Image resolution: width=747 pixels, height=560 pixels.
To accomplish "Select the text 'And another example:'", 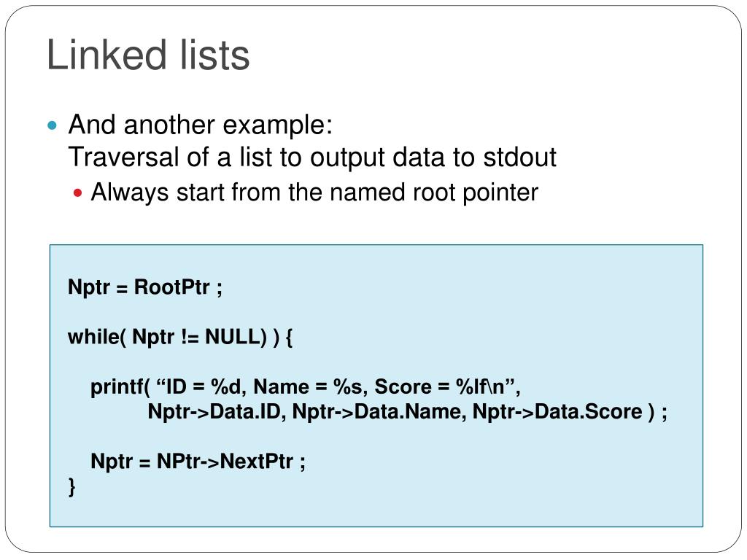I will pos(201,125).
